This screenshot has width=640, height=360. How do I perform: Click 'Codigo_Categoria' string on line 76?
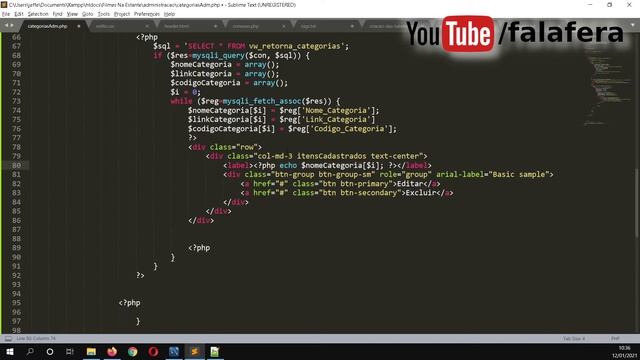pyautogui.click(x=349, y=129)
